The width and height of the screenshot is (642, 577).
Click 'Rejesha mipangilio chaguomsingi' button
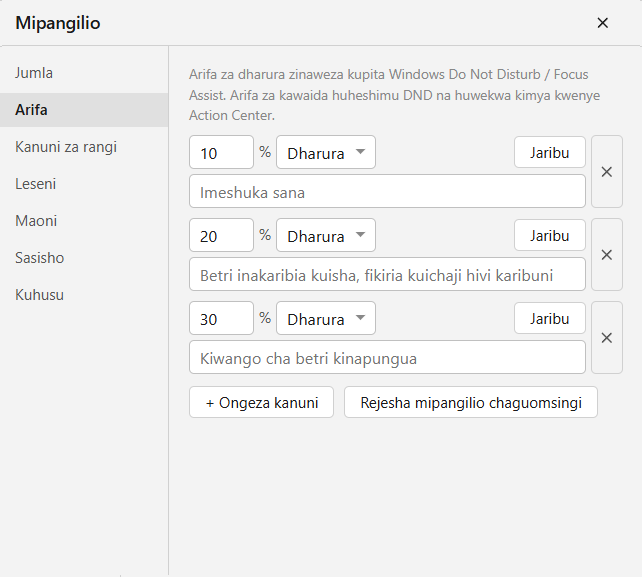(x=471, y=402)
